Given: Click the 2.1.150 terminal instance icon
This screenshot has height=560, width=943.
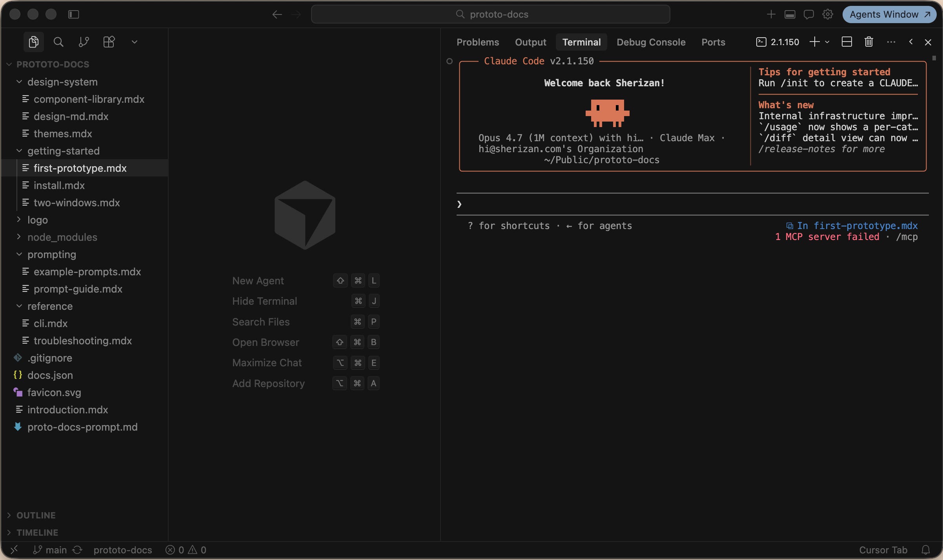Looking at the screenshot, I should coord(761,42).
